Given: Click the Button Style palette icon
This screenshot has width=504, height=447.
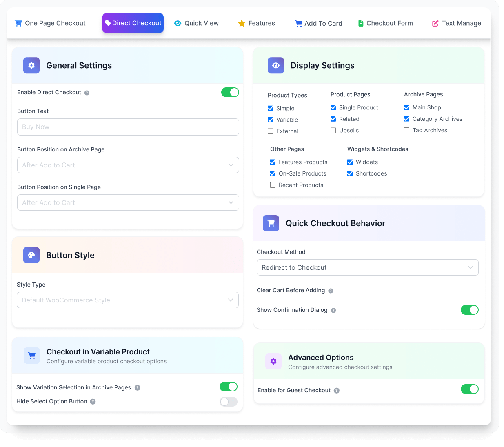Looking at the screenshot, I should pyautogui.click(x=31, y=255).
